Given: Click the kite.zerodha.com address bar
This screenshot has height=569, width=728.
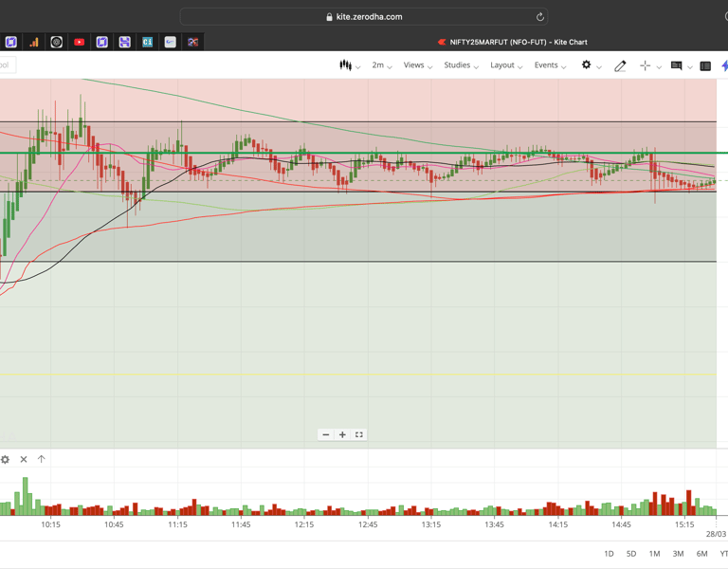Looking at the screenshot, I should click(364, 17).
